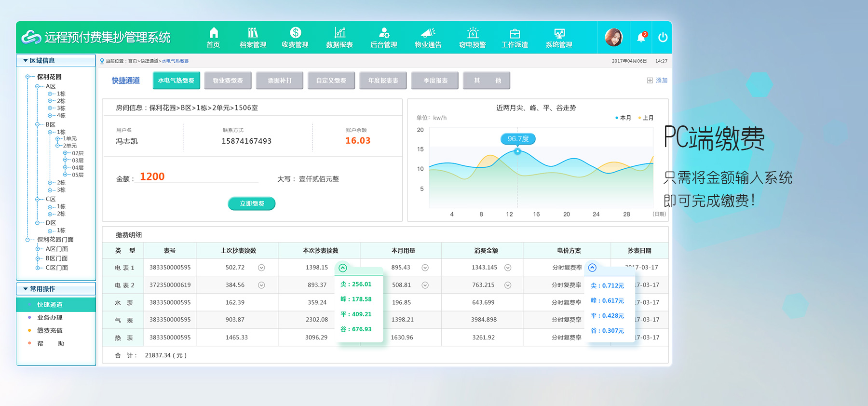Click the 96.7度 chart data point
Viewport: 868px width, 406px height.
(517, 151)
